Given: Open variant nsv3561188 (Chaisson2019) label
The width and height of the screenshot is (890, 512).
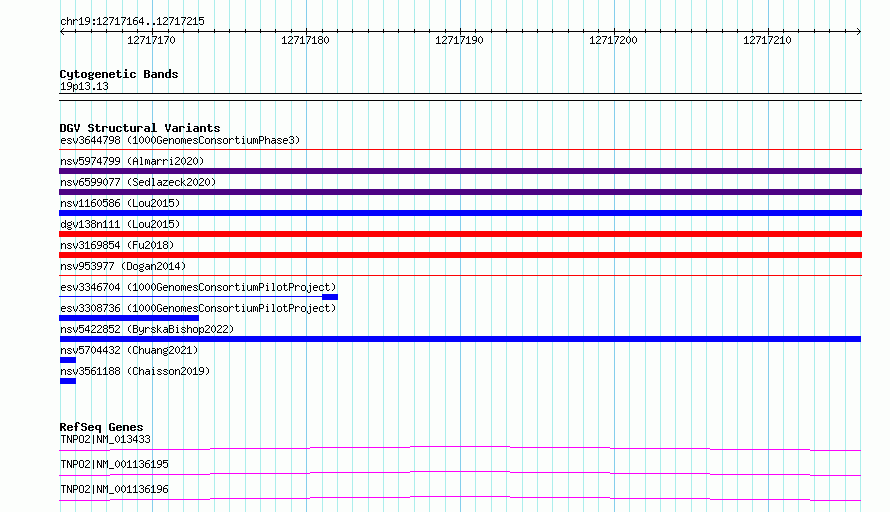Looking at the screenshot, I should point(135,371).
